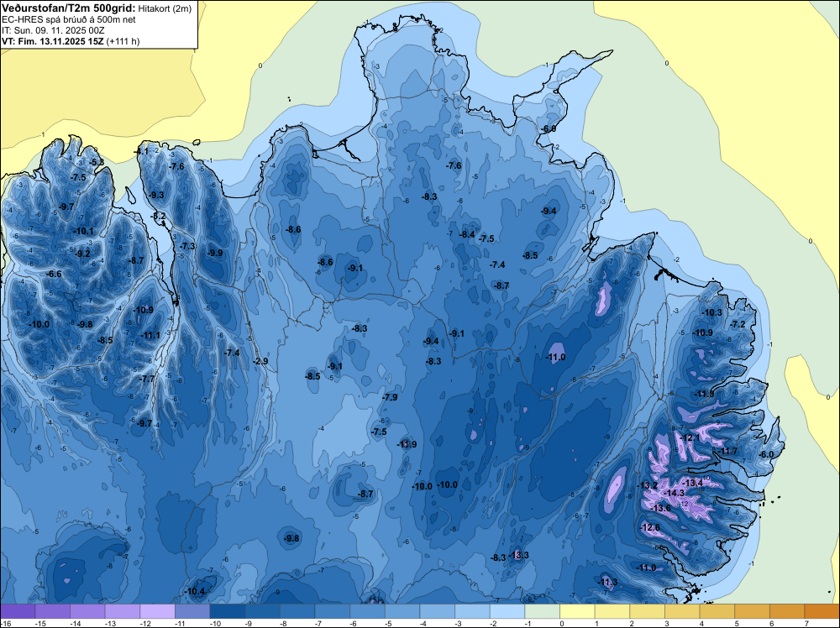Screen dimensions: 840x628
Task: Select the -13.3 temperature label
Action: coord(518,555)
